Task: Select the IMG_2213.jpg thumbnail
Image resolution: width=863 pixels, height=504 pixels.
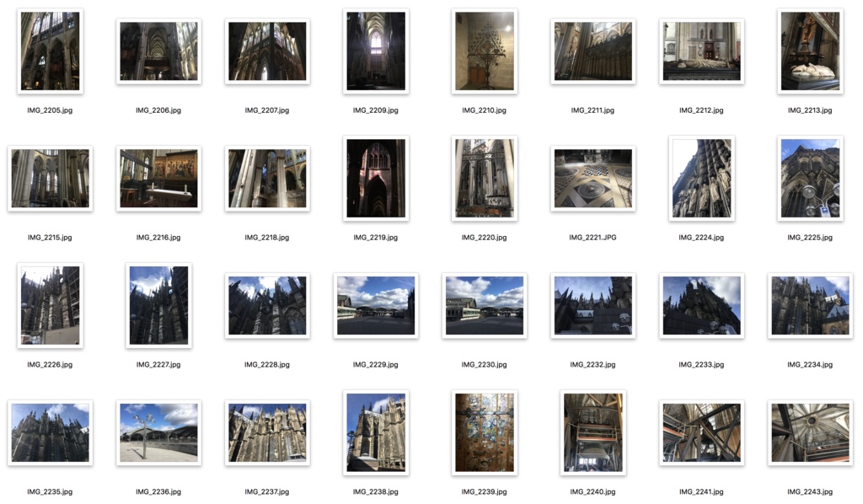Action: pyautogui.click(x=810, y=51)
